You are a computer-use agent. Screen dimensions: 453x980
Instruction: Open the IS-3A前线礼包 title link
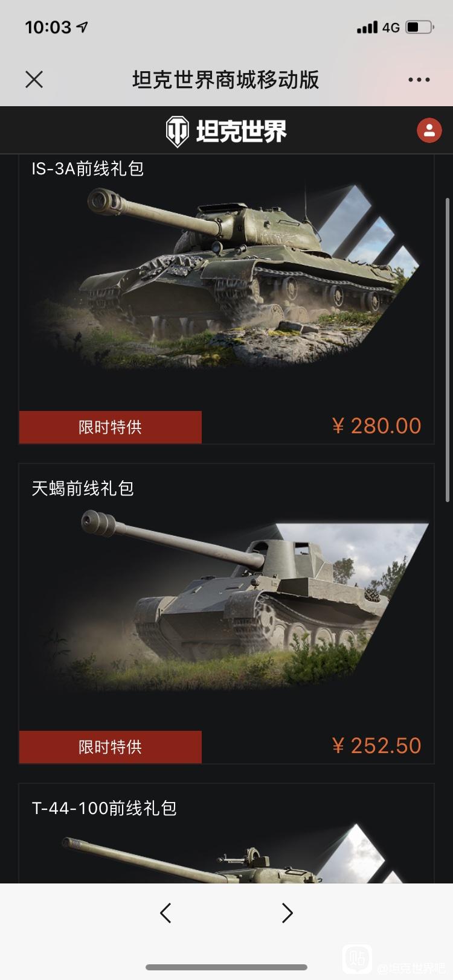[x=88, y=168]
